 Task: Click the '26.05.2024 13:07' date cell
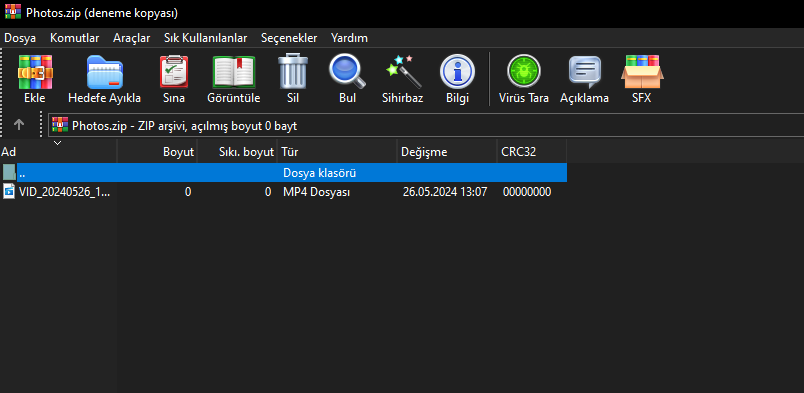[x=445, y=192]
